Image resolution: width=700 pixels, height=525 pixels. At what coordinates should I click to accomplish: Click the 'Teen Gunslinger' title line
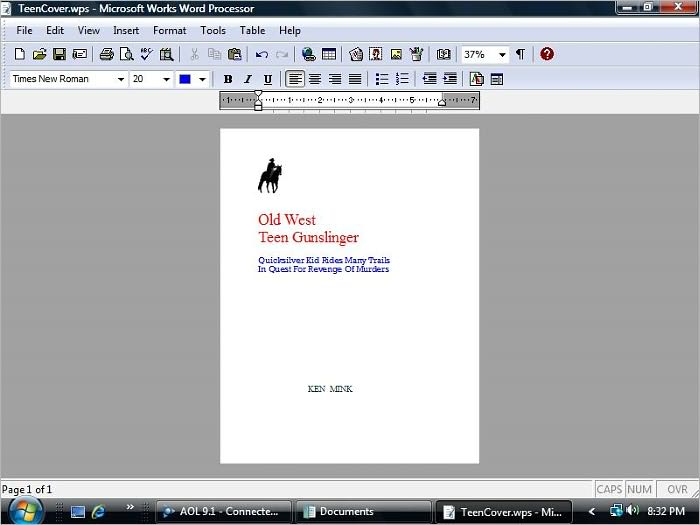(308, 238)
